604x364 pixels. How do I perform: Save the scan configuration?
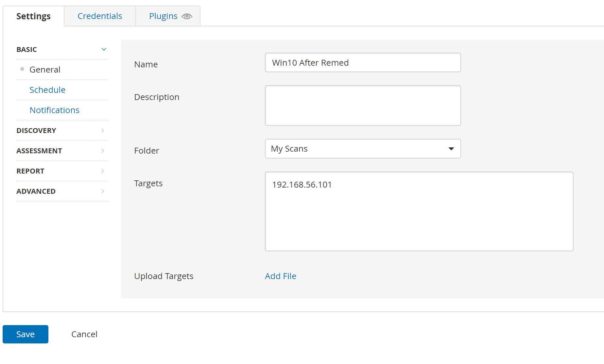point(26,334)
